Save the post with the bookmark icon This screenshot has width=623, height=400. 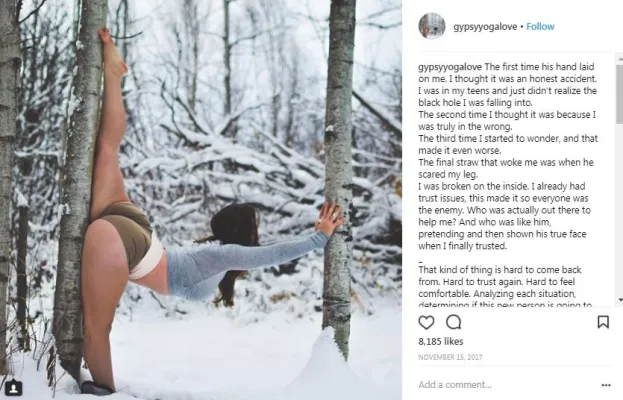(x=603, y=322)
